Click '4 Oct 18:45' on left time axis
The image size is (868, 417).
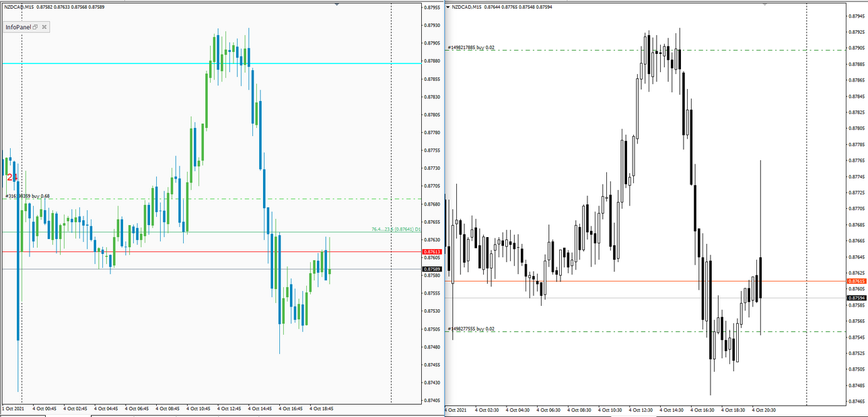tap(321, 408)
